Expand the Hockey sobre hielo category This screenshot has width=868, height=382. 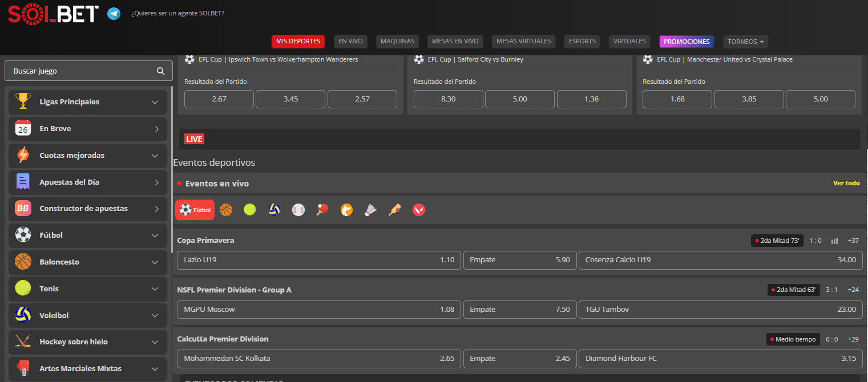click(x=88, y=342)
